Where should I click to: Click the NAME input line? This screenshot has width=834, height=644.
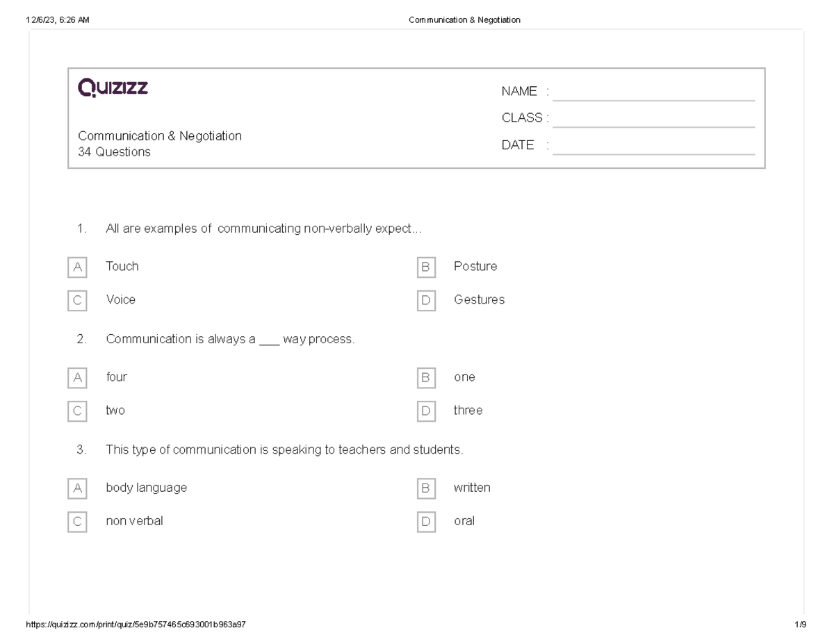tap(653, 93)
